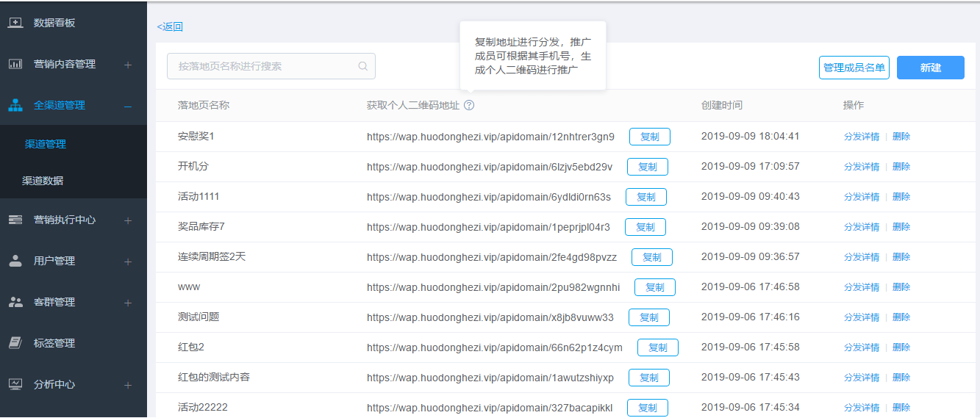This screenshot has height=418, width=980.
Task: Delete the www row
Action: click(x=901, y=287)
